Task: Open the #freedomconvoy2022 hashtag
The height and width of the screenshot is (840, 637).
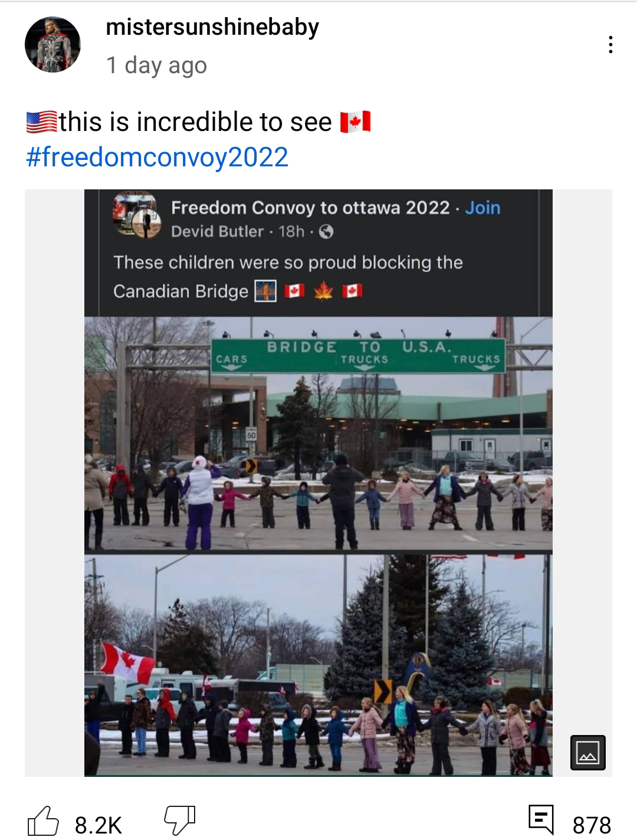Action: click(x=157, y=157)
